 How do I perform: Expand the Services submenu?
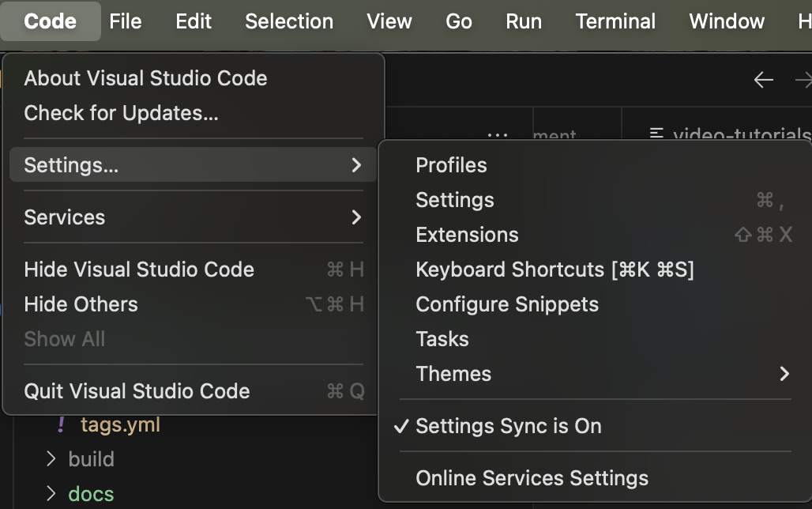click(x=194, y=217)
